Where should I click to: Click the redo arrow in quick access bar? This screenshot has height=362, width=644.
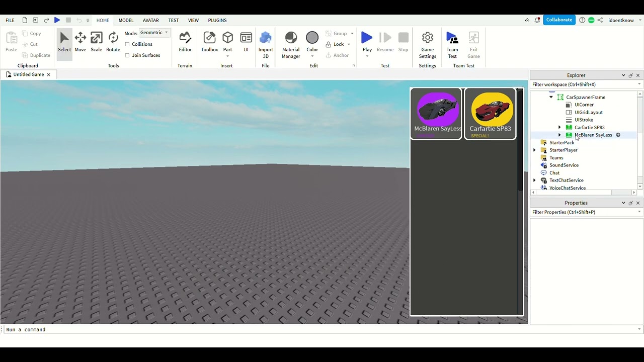46,20
